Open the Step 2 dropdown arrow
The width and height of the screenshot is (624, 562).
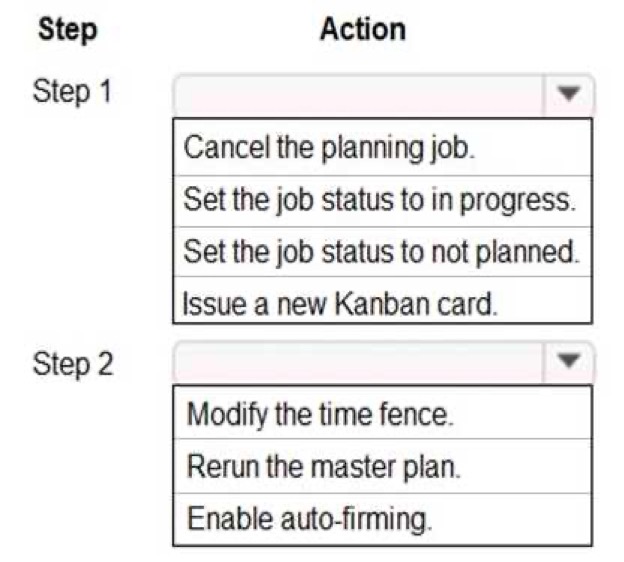568,361
